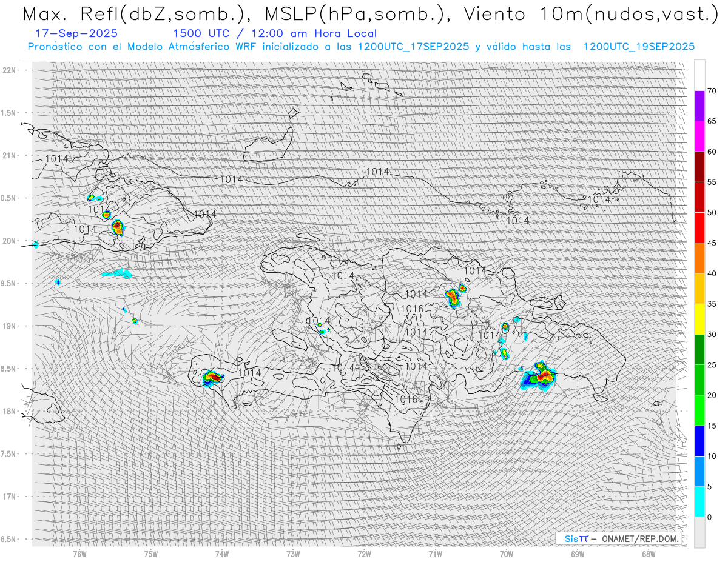Click the "35" colorbar label
The height and width of the screenshot is (562, 728).
pyautogui.click(x=712, y=304)
